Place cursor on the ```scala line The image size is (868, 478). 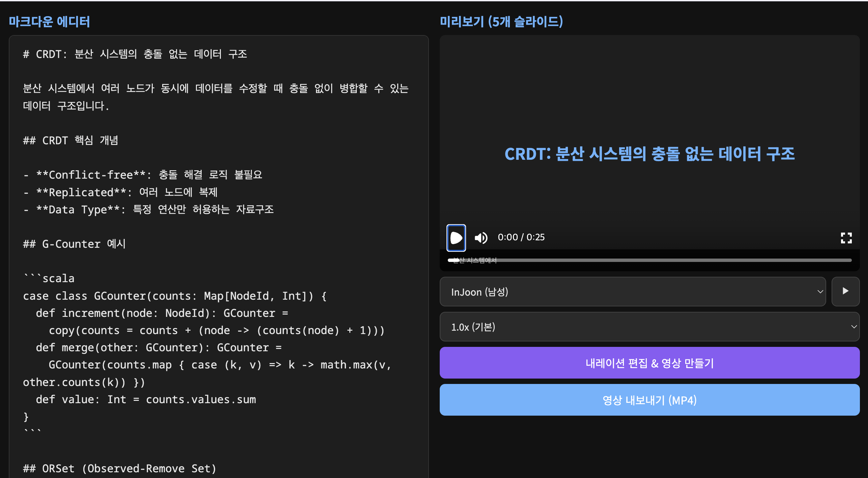49,278
